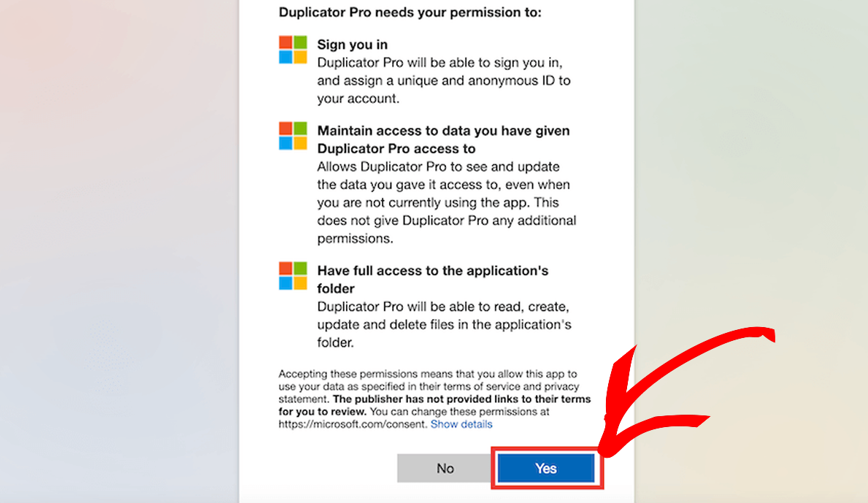The height and width of the screenshot is (503, 868).
Task: Click the red square in the bottom Microsoft logo
Action: (x=287, y=269)
